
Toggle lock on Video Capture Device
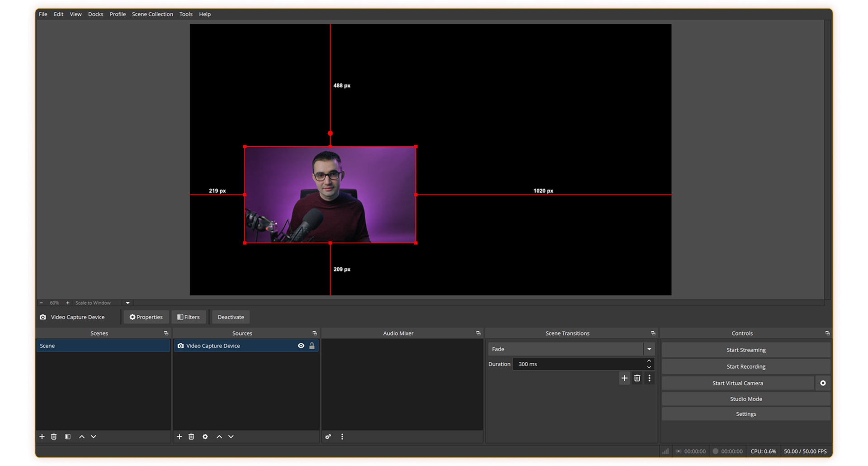(312, 346)
